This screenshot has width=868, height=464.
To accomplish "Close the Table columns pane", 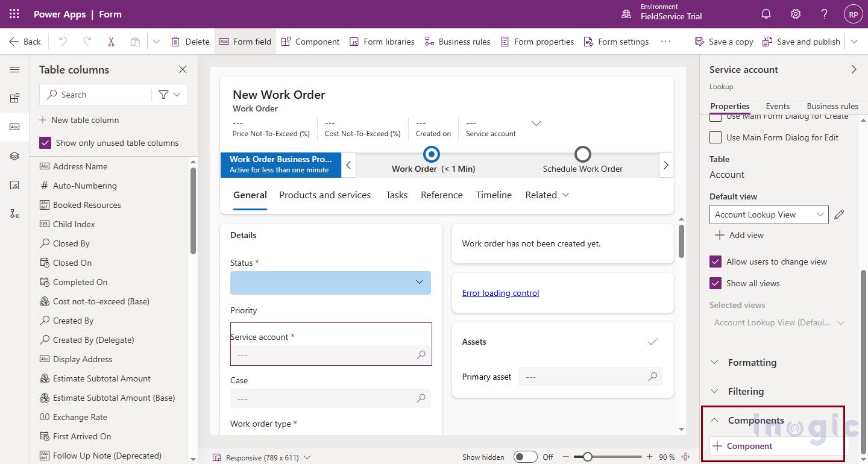I will pos(183,70).
